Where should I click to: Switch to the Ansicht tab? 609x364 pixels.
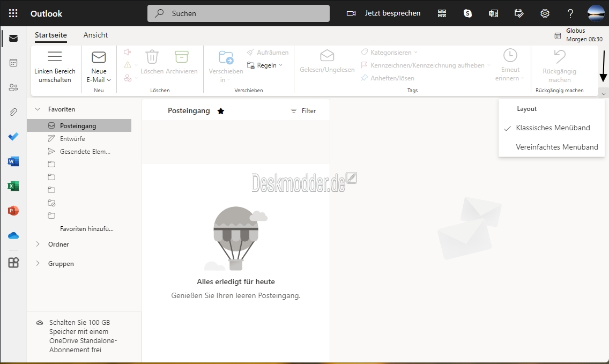tap(95, 35)
